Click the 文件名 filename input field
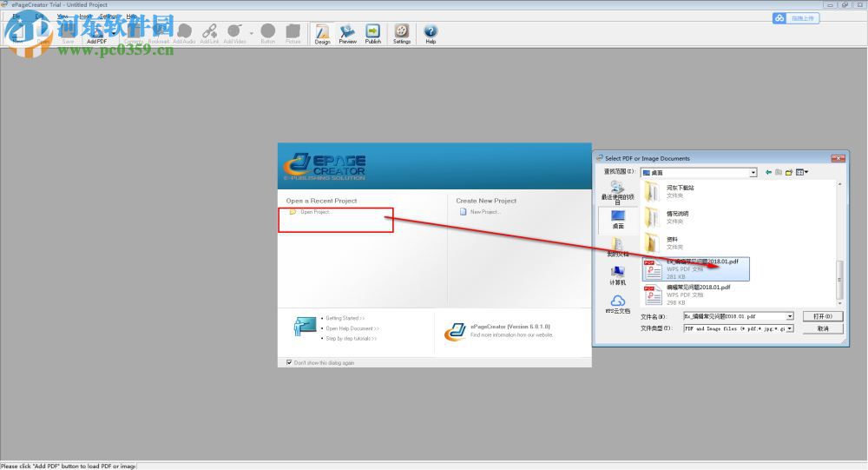Image resolution: width=868 pixels, height=470 pixels. 734,316
